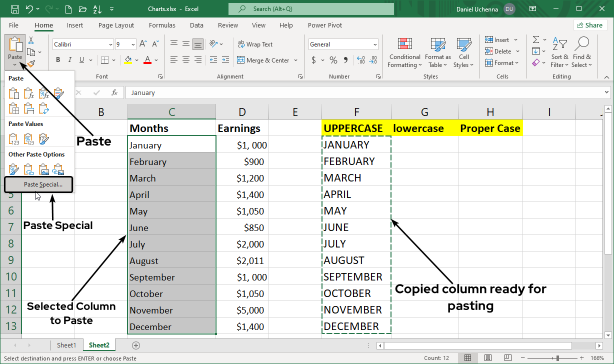Add a new sheet with plus button
Viewport: 614px width, 364px height.
point(135,345)
